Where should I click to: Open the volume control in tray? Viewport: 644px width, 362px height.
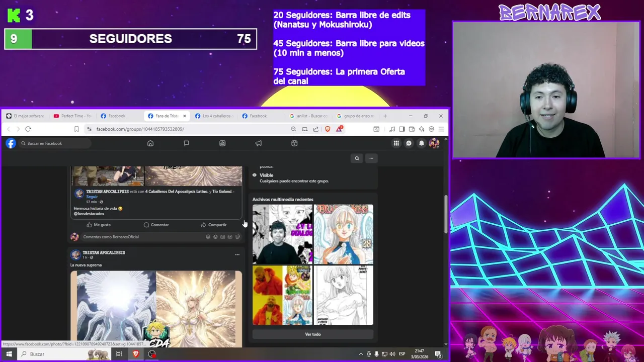click(392, 354)
